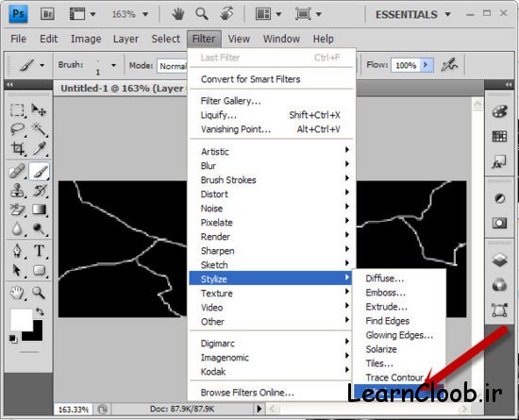Open the Image menu
519x420 pixels.
[x=86, y=39]
